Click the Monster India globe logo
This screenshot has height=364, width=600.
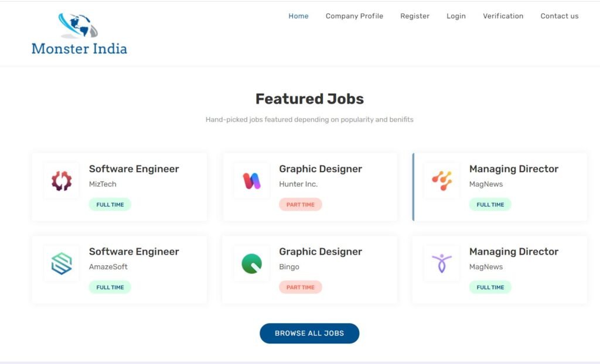[x=78, y=26]
